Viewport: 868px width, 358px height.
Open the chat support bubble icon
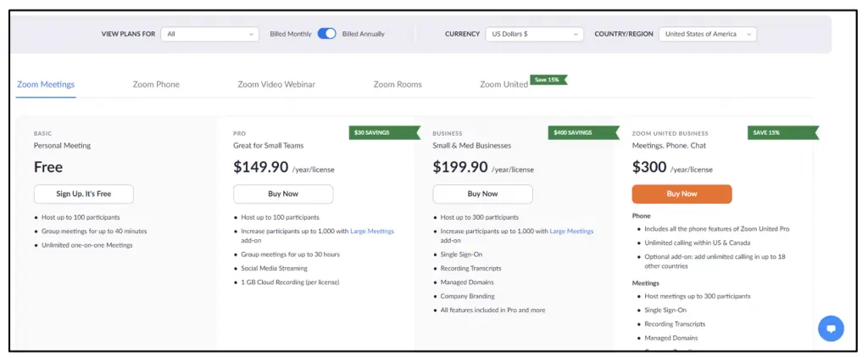click(x=831, y=328)
